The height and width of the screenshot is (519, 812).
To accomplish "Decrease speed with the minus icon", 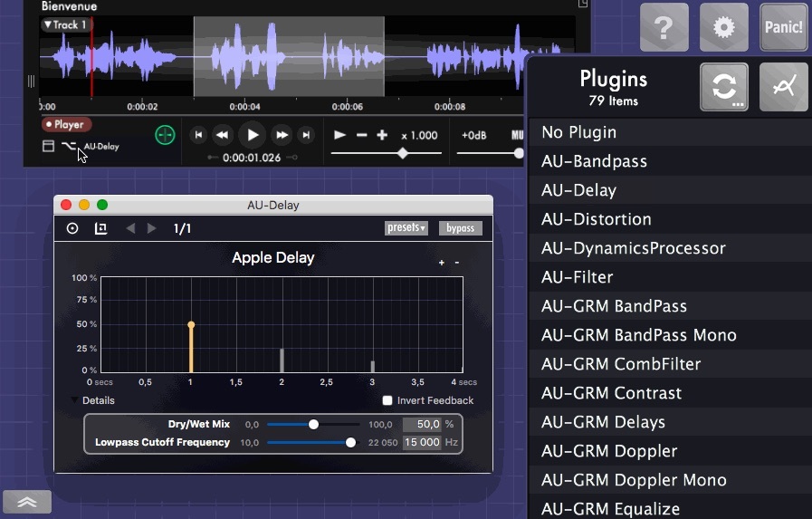I will click(361, 135).
